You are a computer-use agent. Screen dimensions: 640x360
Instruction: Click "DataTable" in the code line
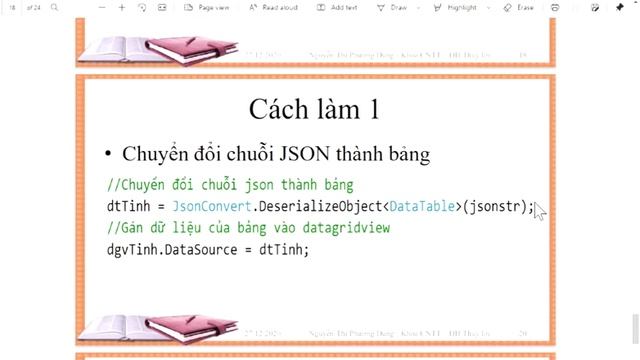[x=422, y=206]
